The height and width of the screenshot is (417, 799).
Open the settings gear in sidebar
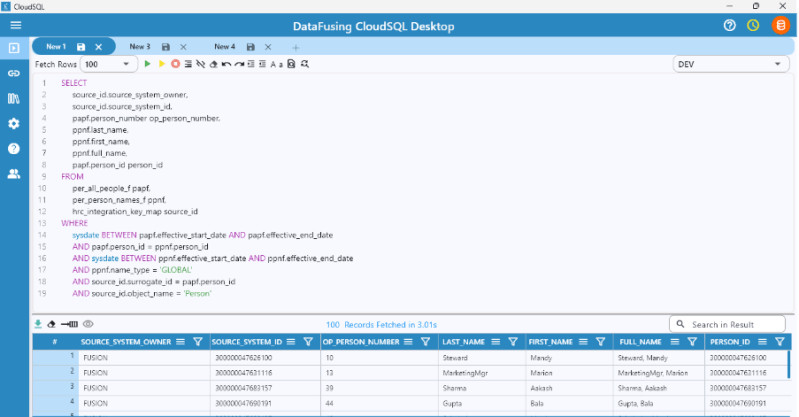pos(14,123)
